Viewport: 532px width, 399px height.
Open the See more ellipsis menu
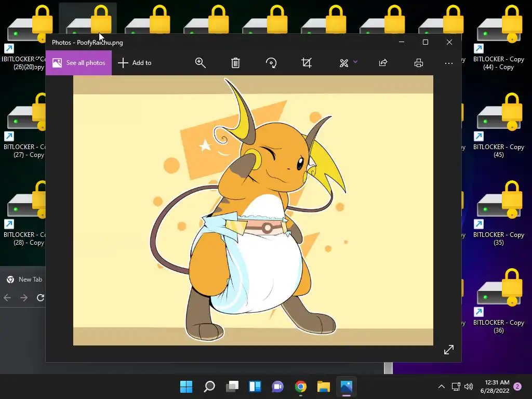[x=448, y=63]
